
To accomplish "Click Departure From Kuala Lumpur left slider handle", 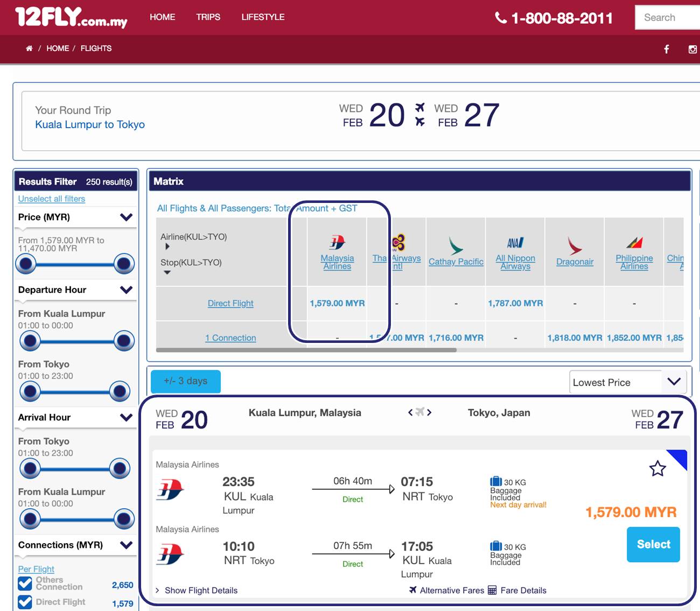I will coord(30,341).
